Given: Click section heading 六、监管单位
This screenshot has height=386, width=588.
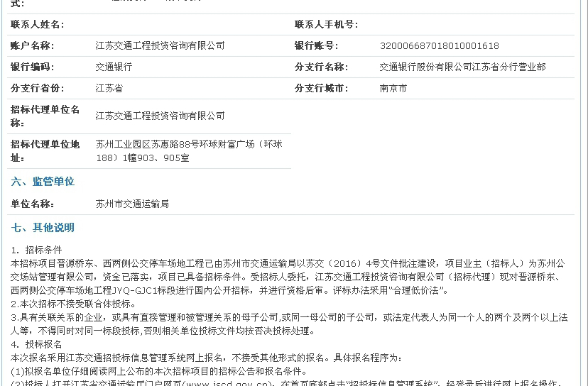Looking at the screenshot, I should (x=43, y=182).
